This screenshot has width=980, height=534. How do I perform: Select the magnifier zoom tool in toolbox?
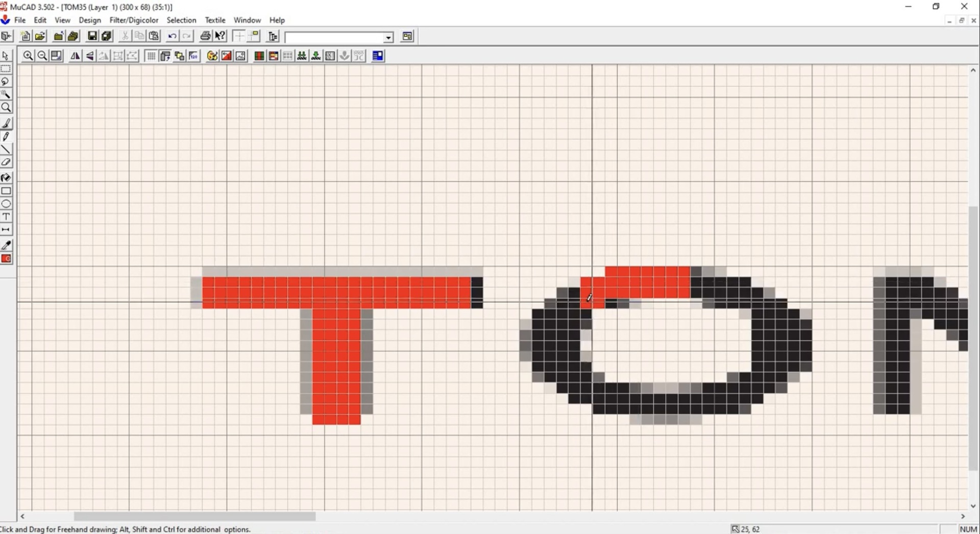6,108
